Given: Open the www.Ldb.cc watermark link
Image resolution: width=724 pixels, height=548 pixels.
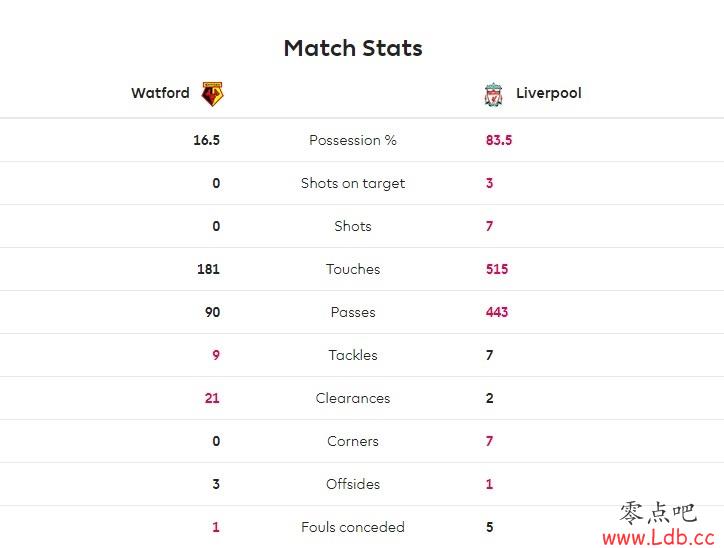Looking at the screenshot, I should pos(659,537).
